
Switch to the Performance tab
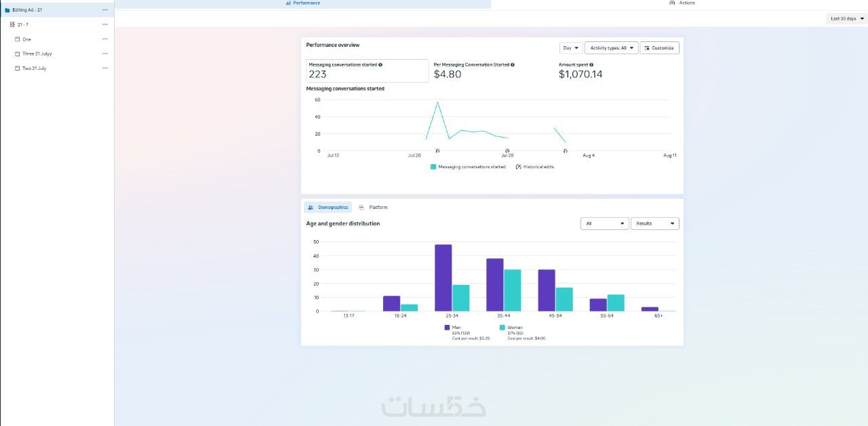coord(302,3)
